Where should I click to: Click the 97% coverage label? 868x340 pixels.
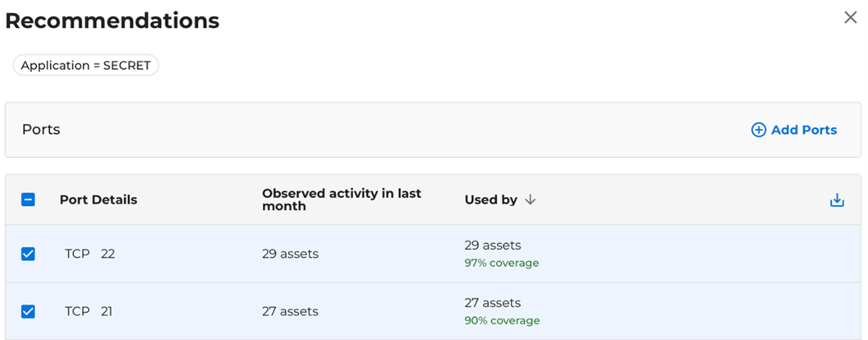tap(501, 263)
